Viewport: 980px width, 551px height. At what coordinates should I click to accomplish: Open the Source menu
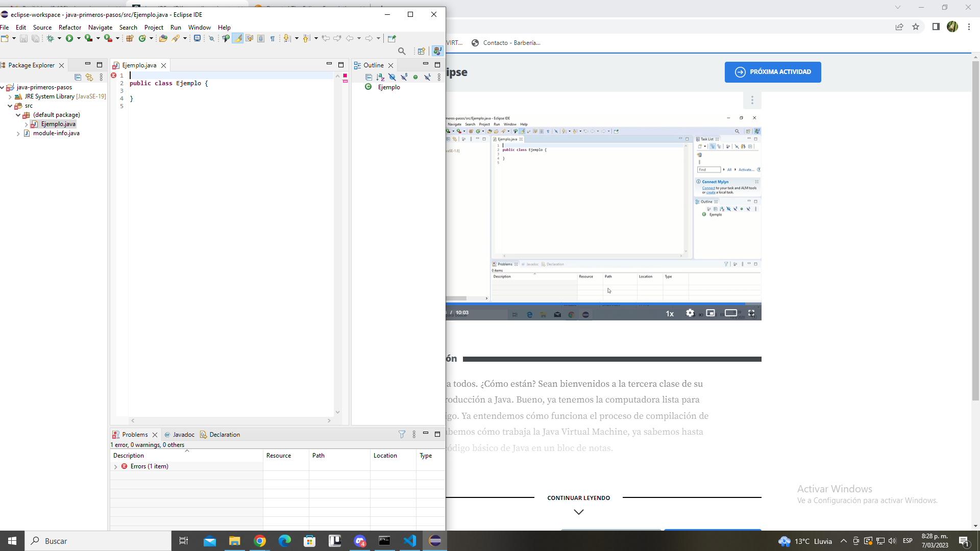pos(42,28)
